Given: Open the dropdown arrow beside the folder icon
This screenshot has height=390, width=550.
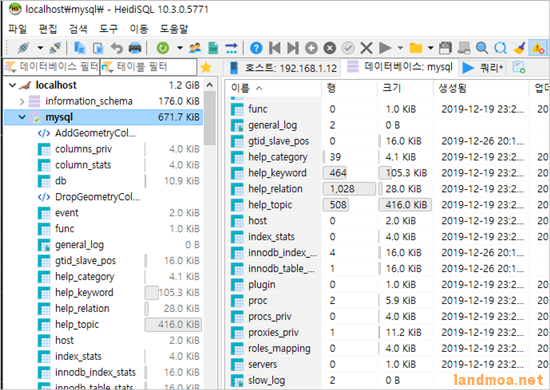Looking at the screenshot, I should coord(431,48).
